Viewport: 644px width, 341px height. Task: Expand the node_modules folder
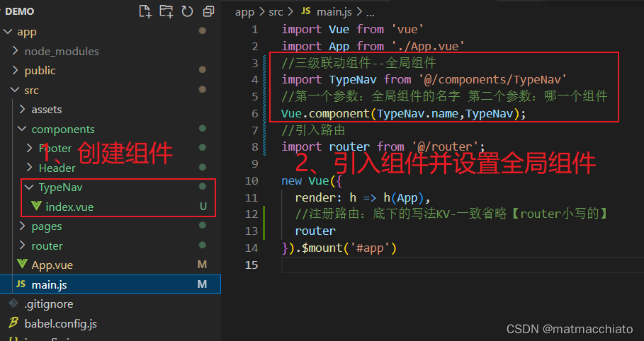pos(15,50)
